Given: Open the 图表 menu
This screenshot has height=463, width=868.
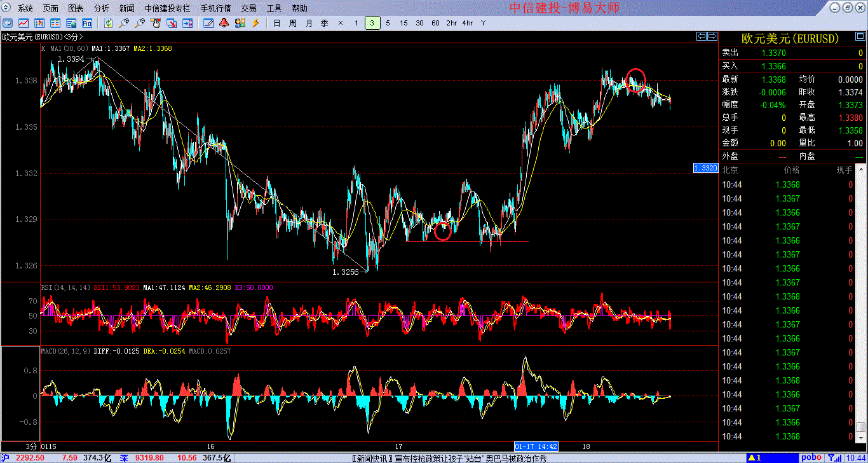Looking at the screenshot, I should point(76,8).
